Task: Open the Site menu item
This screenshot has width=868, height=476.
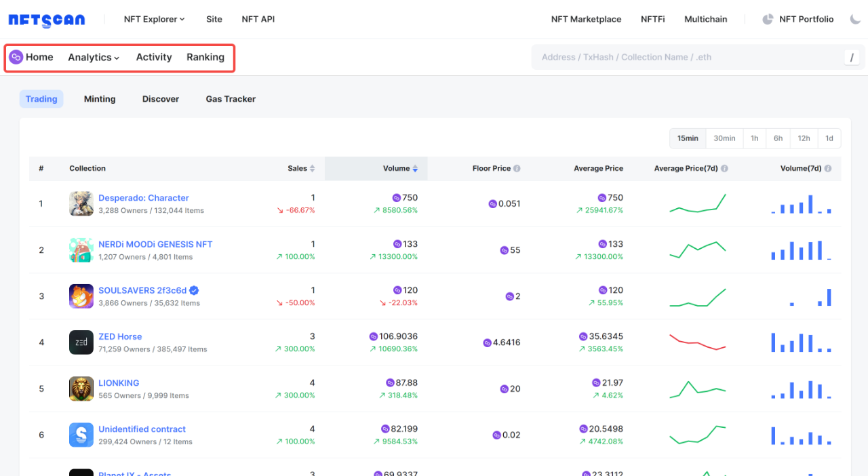Action: tap(214, 19)
